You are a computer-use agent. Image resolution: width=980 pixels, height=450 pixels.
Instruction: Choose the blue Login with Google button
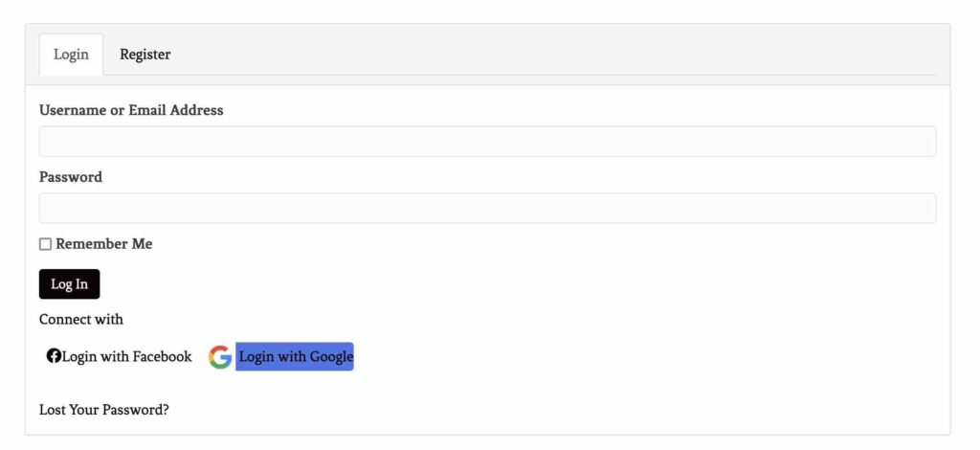point(295,356)
